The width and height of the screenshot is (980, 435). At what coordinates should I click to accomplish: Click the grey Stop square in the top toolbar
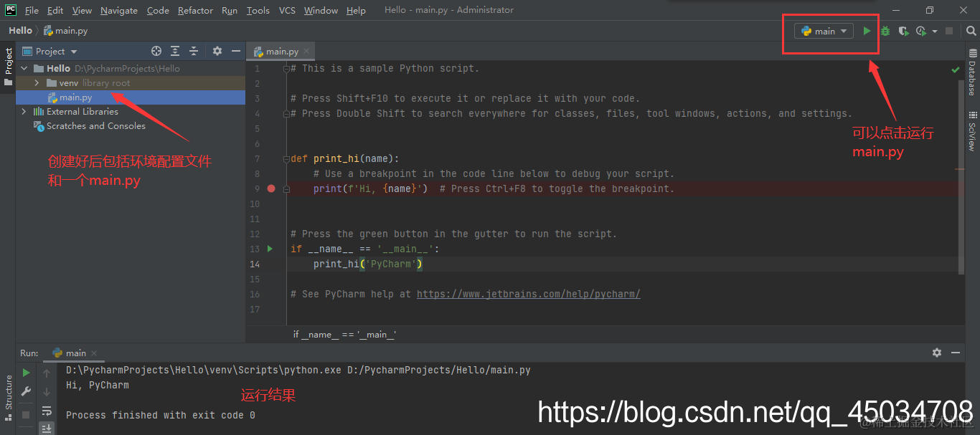pyautogui.click(x=949, y=31)
